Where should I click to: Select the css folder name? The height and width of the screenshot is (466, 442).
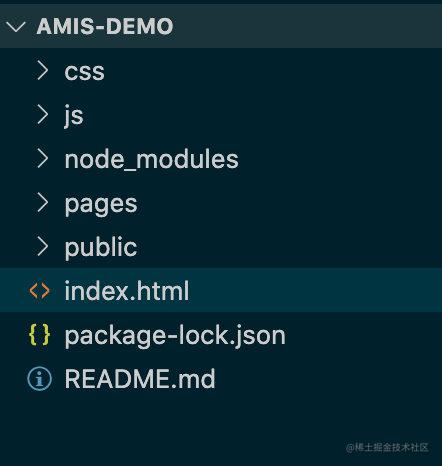[84, 71]
